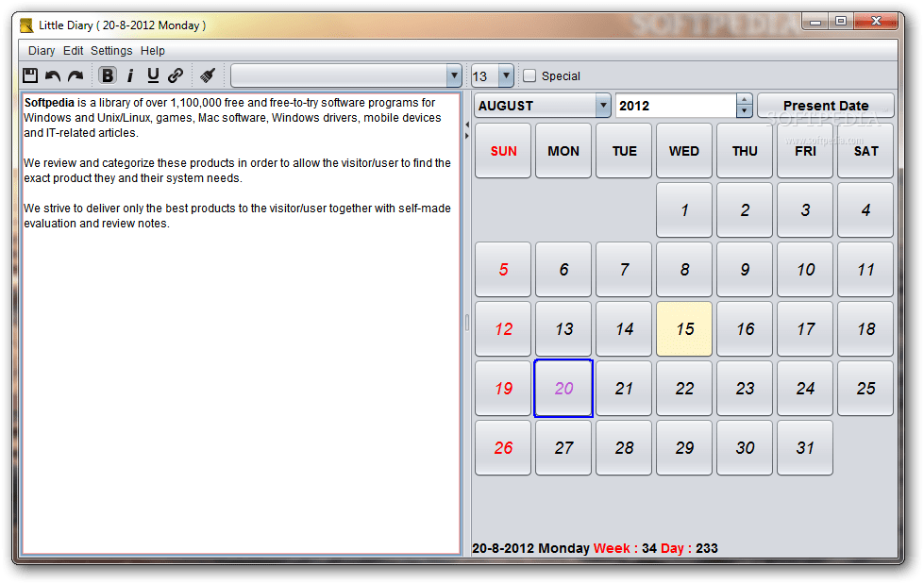Click the SUN day header

pyautogui.click(x=503, y=151)
